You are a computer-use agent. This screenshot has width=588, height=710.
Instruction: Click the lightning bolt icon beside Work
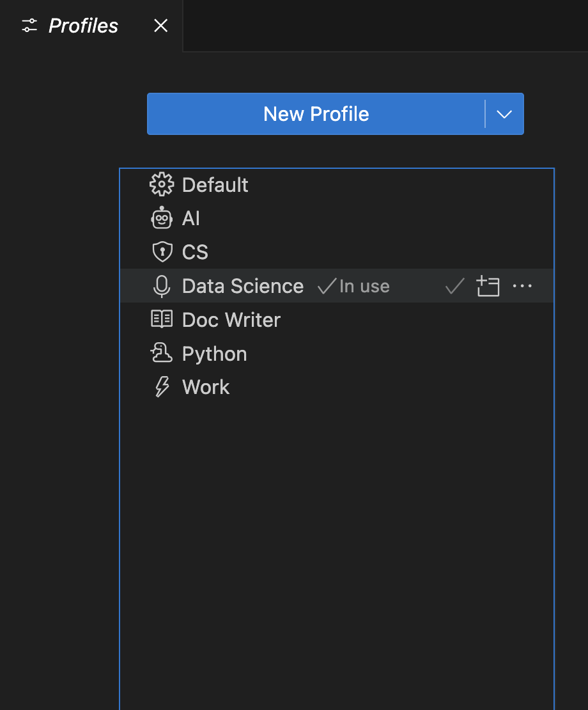click(162, 386)
